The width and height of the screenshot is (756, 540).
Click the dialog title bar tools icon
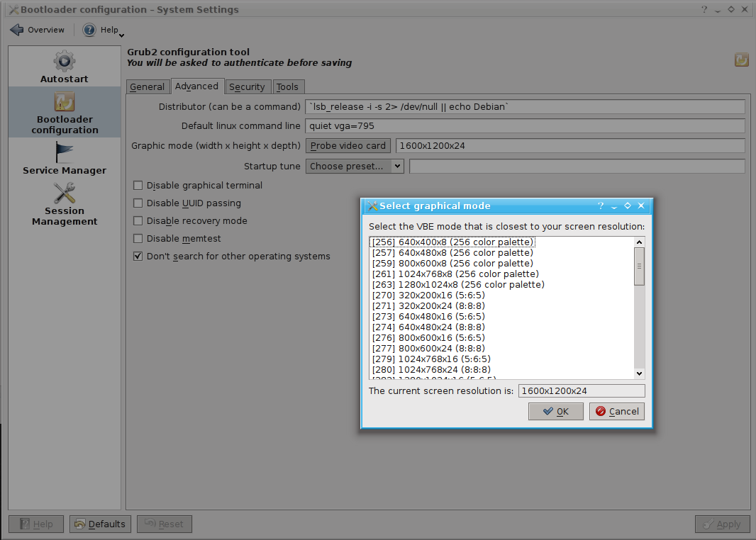[372, 206]
